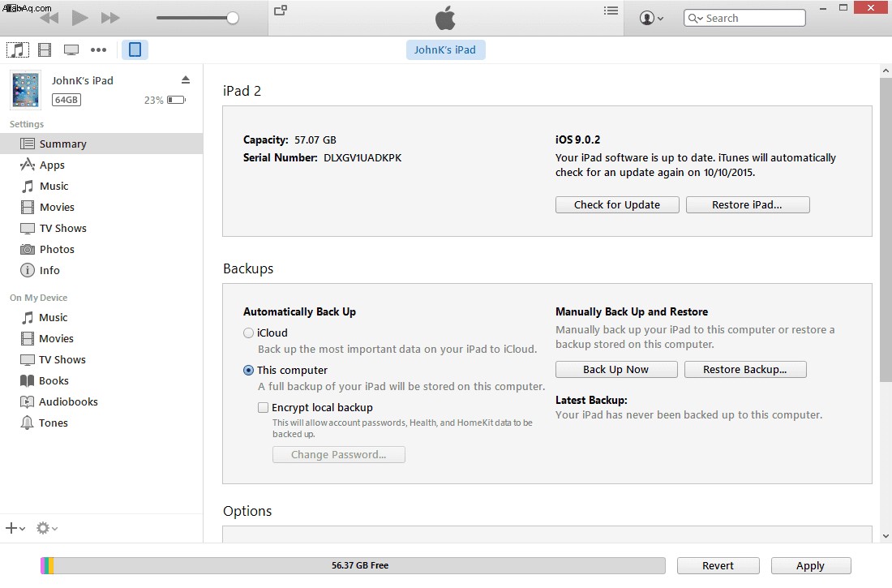Click the fast-forward button
Viewport: 892px width, 588px height.
pyautogui.click(x=110, y=18)
